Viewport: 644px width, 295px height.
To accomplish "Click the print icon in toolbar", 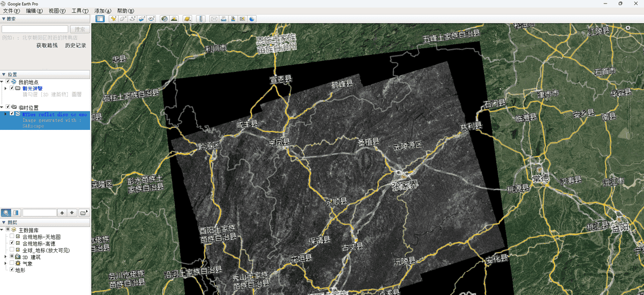I will (x=223, y=19).
